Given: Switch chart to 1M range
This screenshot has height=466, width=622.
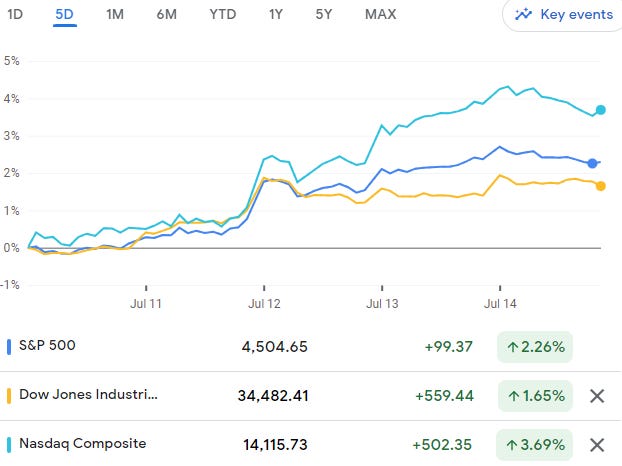Looking at the screenshot, I should [x=115, y=15].
